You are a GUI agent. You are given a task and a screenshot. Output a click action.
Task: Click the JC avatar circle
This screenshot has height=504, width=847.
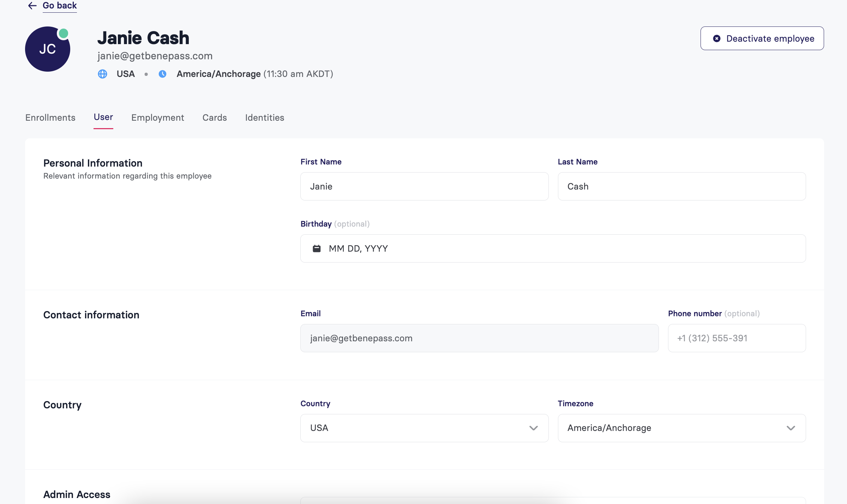pos(48,49)
